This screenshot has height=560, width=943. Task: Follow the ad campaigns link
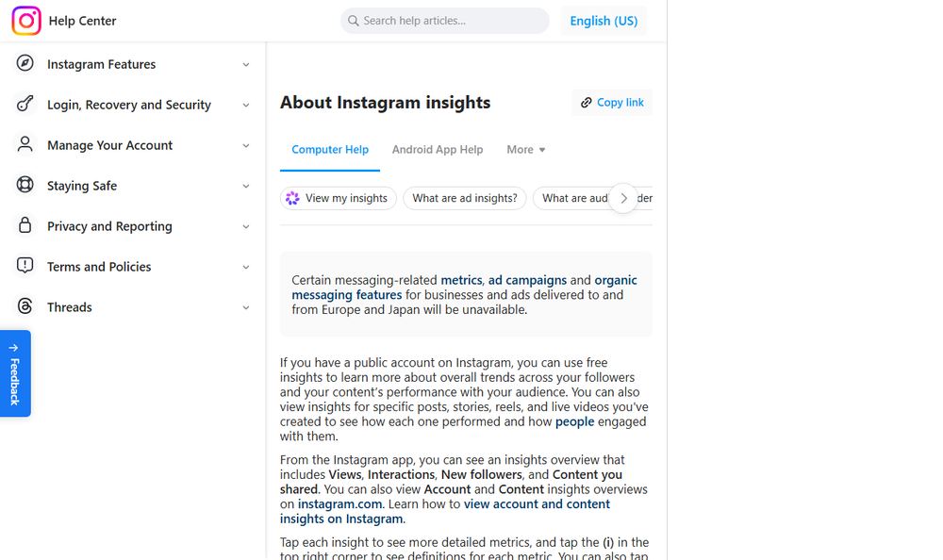point(527,280)
